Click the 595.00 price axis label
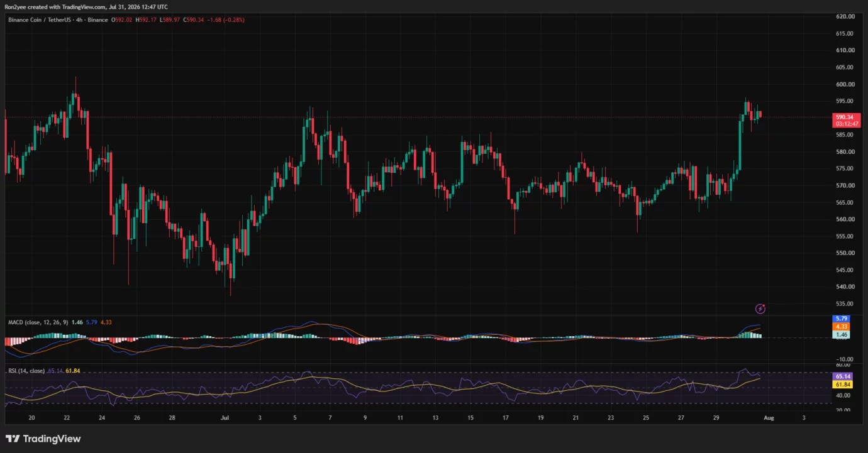Image resolution: width=868 pixels, height=453 pixels. click(844, 101)
